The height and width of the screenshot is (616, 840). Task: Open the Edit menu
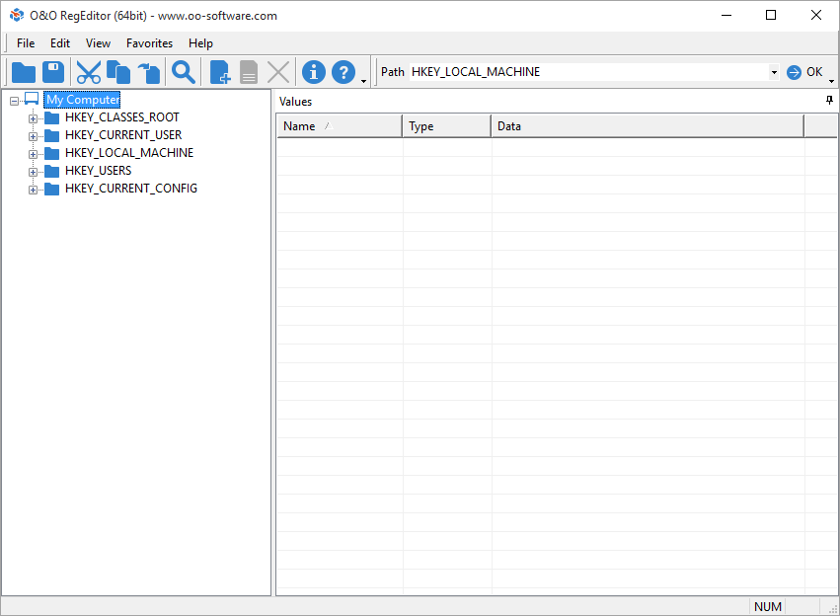(x=60, y=43)
